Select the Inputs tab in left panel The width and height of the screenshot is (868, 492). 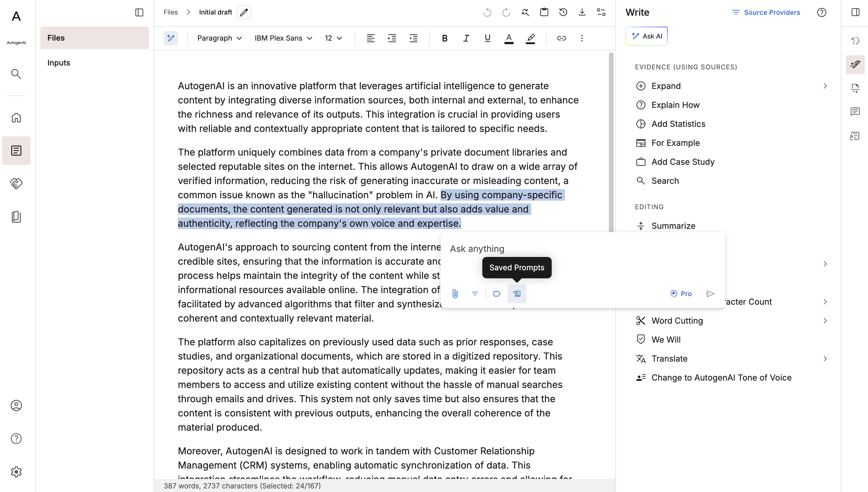point(95,63)
